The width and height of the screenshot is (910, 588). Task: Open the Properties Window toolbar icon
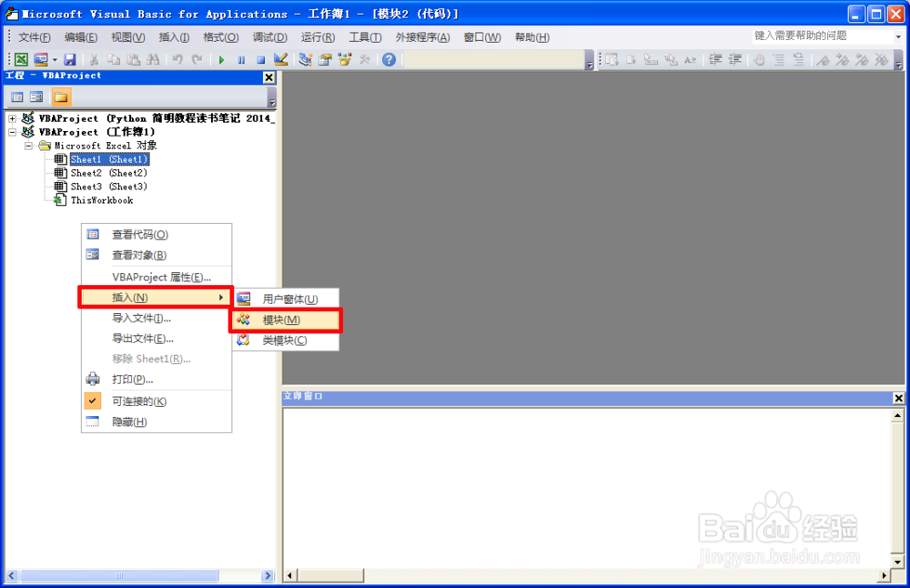coord(325,59)
